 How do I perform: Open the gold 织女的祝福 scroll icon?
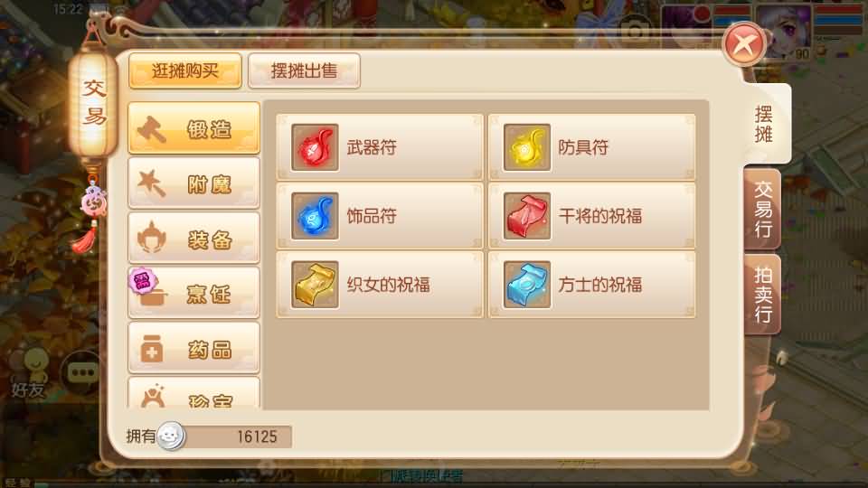tap(315, 285)
